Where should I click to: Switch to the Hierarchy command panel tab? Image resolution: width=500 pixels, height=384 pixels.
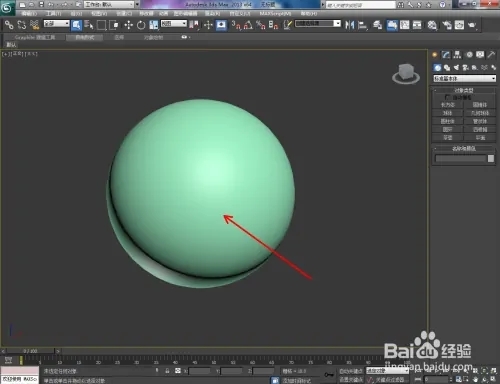(457, 55)
